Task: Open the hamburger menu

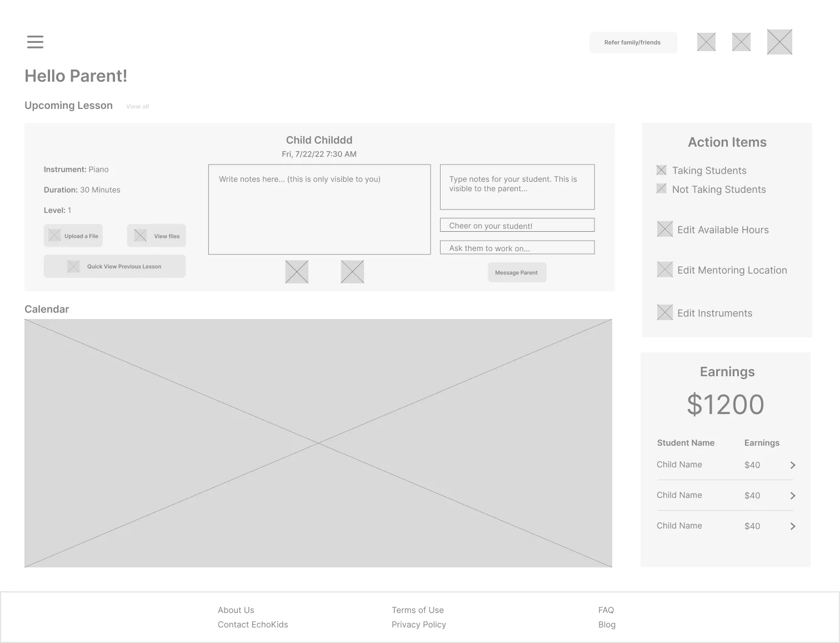Action: pyautogui.click(x=35, y=42)
